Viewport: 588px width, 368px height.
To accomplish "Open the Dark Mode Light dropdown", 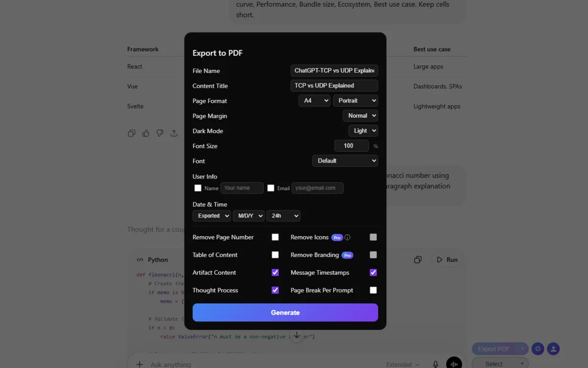I will pyautogui.click(x=363, y=131).
